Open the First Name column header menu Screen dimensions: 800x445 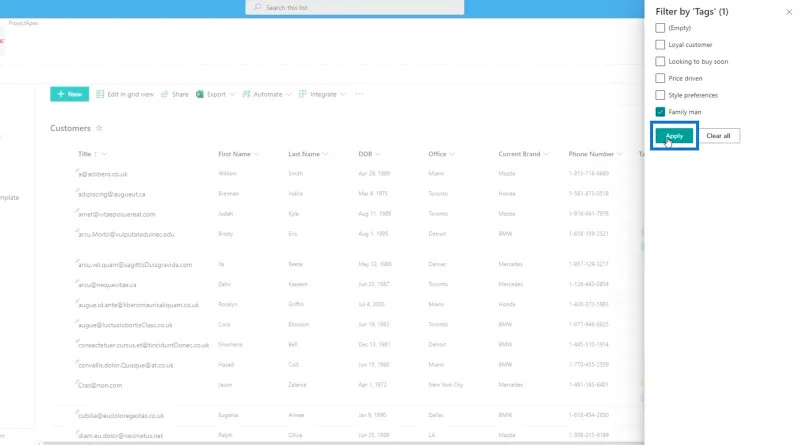(x=238, y=154)
